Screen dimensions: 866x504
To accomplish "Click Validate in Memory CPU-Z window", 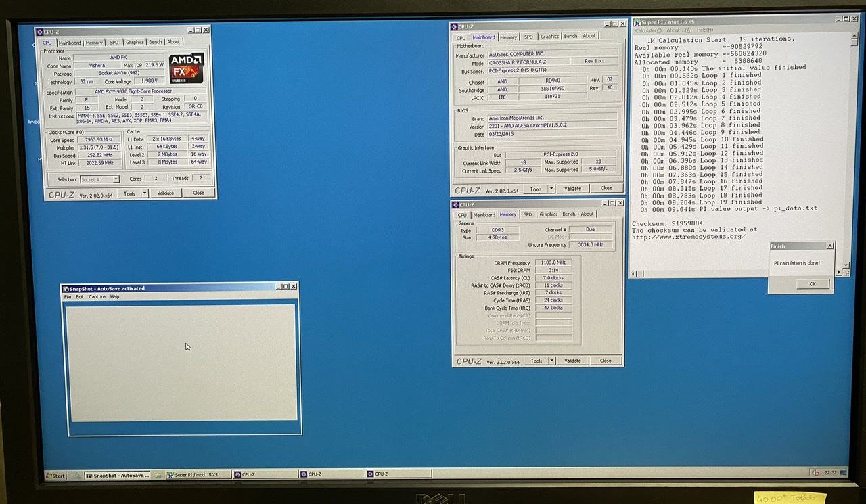I will pos(572,361).
